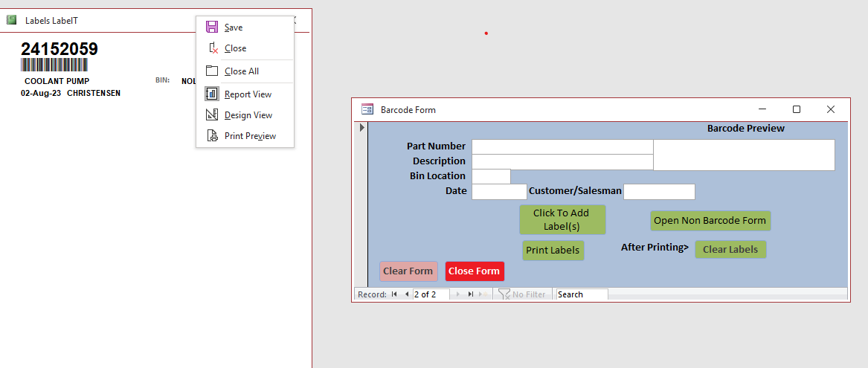Go to first record in navigation bar

tap(394, 294)
